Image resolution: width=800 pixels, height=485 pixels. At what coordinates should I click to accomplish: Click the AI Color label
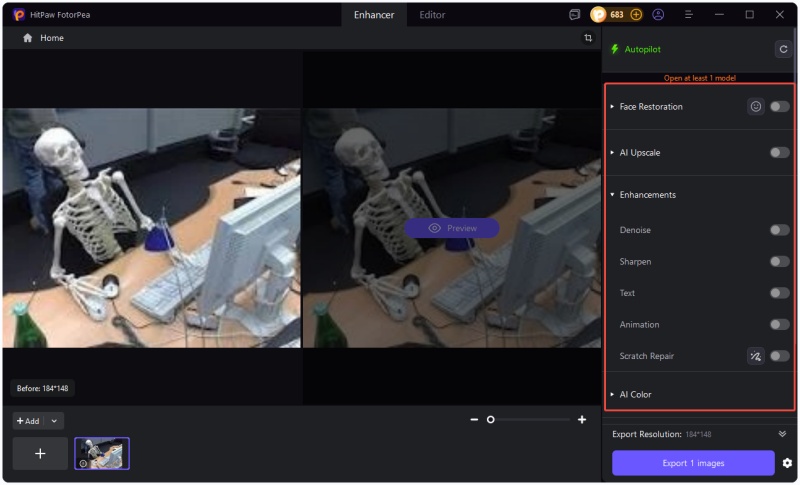tap(635, 394)
